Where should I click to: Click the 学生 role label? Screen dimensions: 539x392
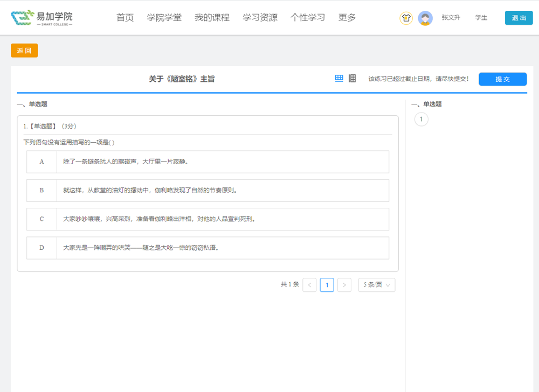click(481, 18)
